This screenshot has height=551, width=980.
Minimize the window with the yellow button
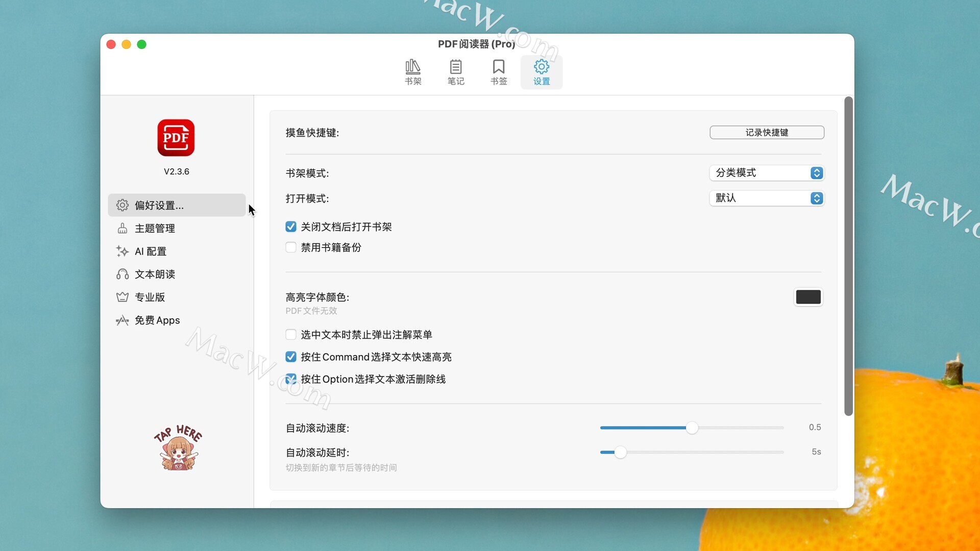tap(126, 44)
